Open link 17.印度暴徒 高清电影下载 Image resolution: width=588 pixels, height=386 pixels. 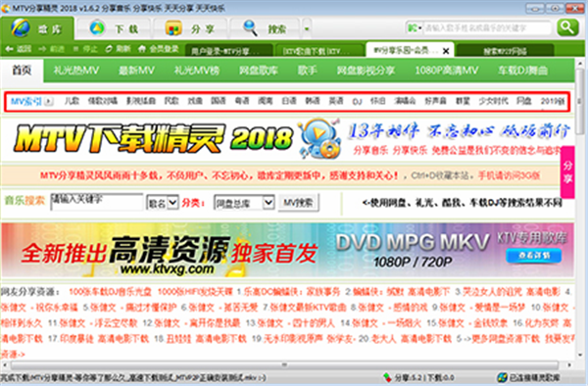[x=99, y=339]
